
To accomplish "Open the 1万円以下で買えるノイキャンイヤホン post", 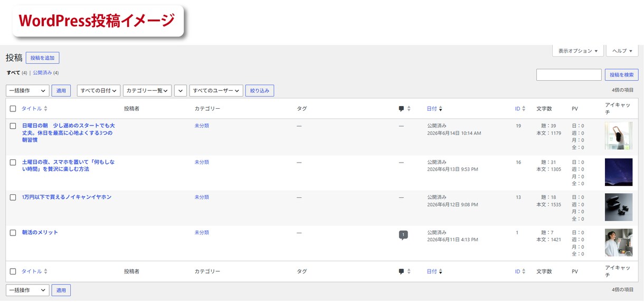I will (67, 197).
